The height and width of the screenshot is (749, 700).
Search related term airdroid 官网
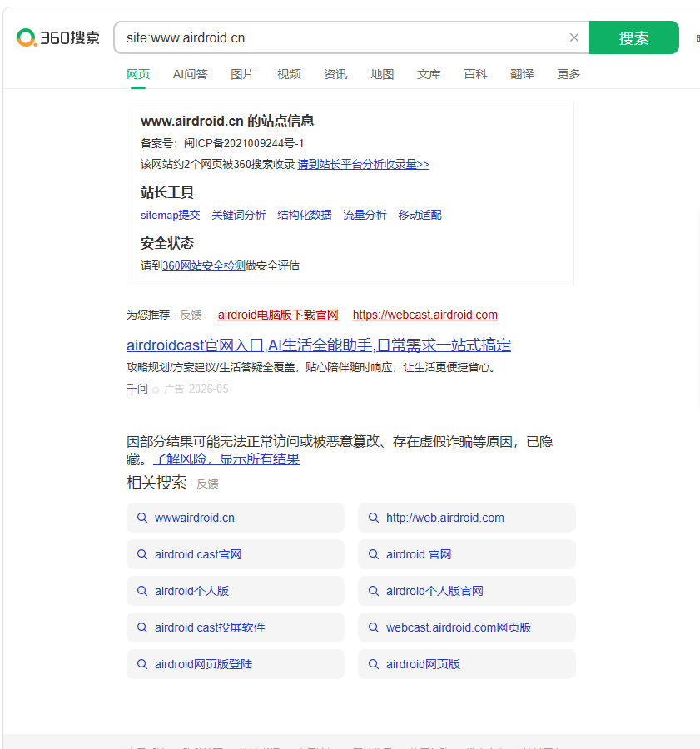point(466,554)
